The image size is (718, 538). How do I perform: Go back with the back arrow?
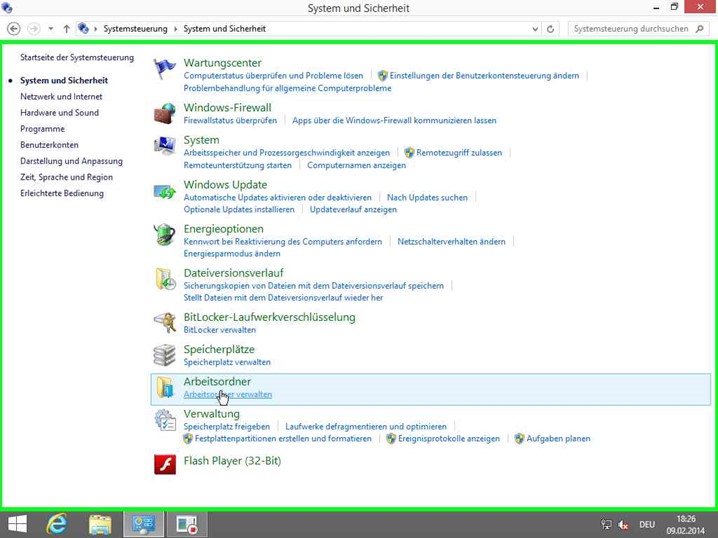pyautogui.click(x=14, y=29)
